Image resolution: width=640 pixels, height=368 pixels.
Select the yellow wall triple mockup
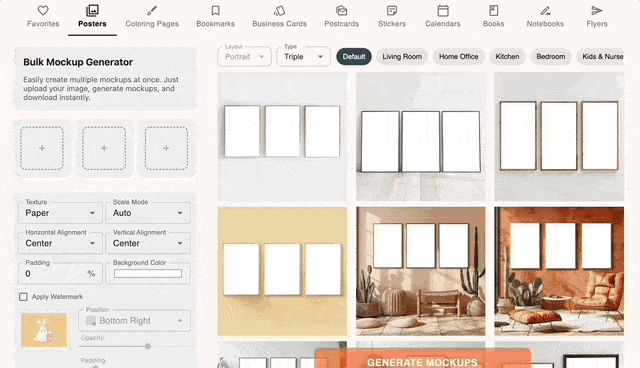tap(282, 271)
